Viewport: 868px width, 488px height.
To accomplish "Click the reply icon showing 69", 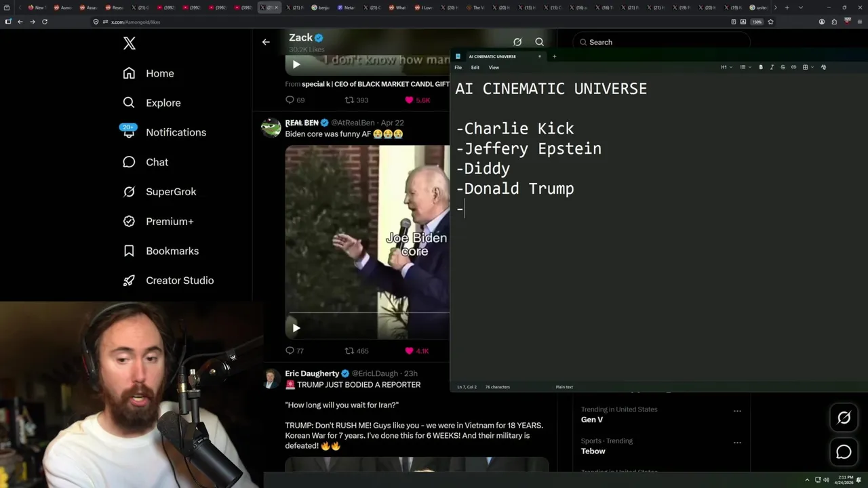I will (x=290, y=100).
